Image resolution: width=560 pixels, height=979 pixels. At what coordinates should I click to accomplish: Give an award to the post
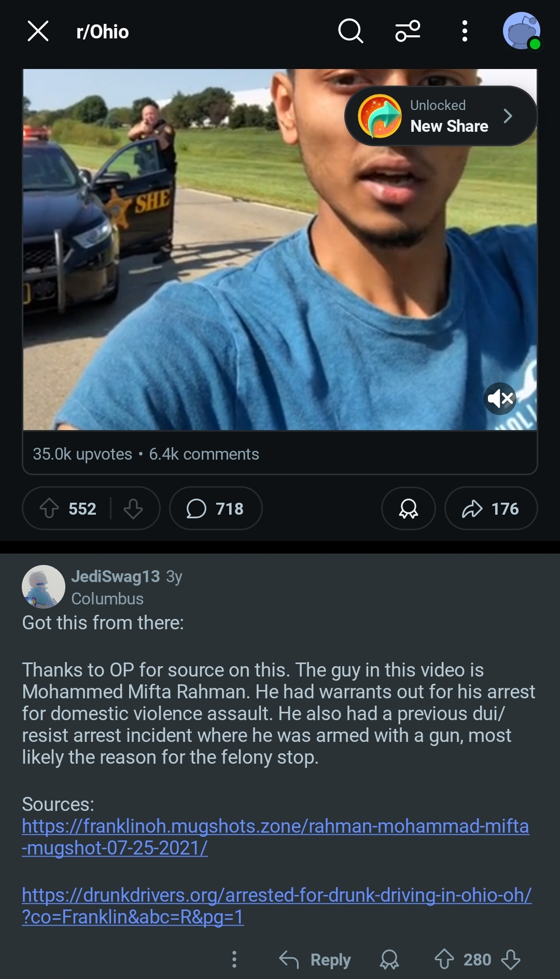pyautogui.click(x=409, y=508)
